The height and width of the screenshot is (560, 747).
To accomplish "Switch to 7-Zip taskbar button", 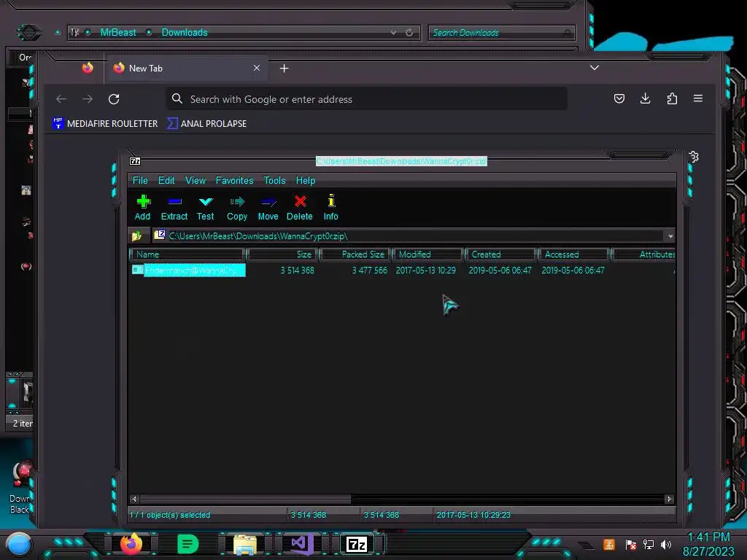I will [357, 544].
